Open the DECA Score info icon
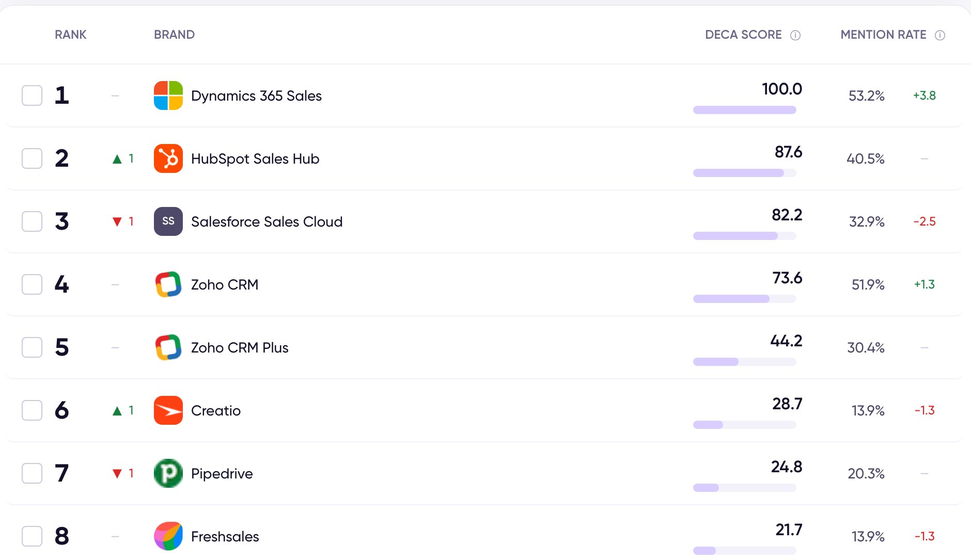Screen dimensions: 971x560 (x=795, y=35)
